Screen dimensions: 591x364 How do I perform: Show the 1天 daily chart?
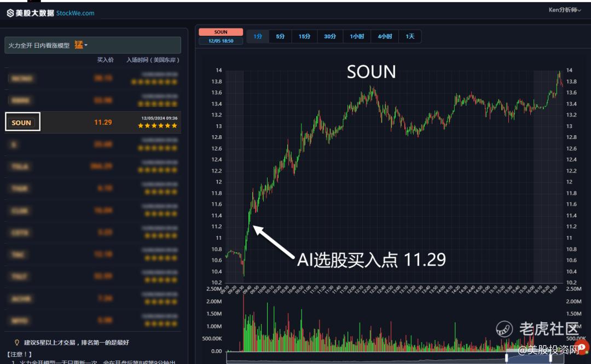point(410,37)
